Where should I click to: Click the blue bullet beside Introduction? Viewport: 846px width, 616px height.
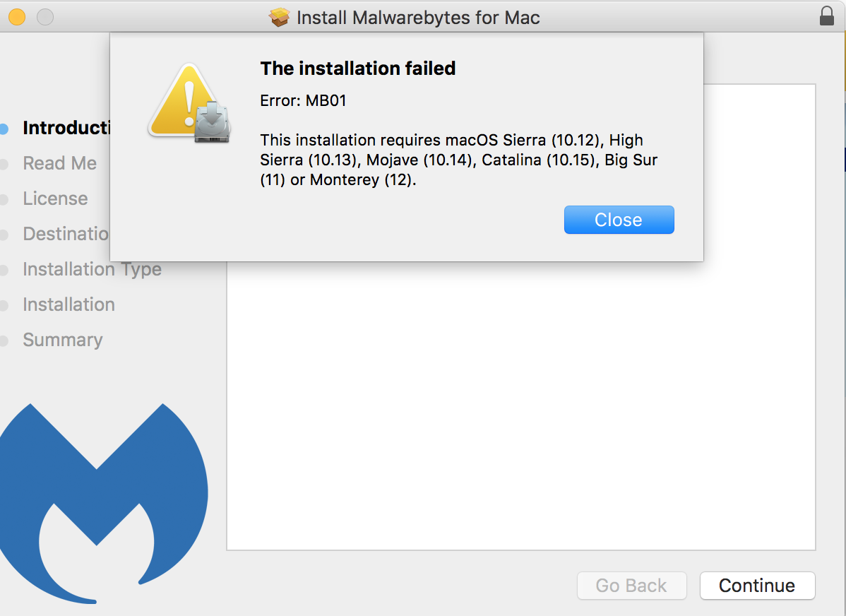point(4,129)
